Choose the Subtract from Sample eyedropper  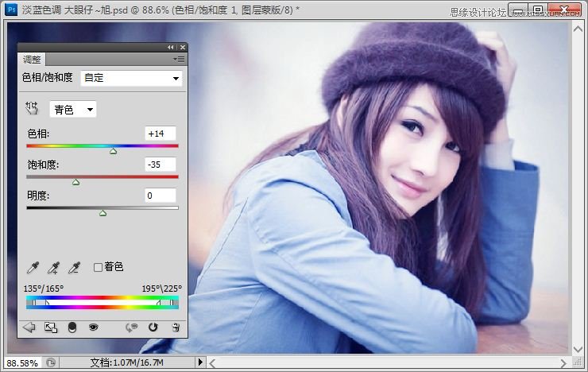[74, 267]
